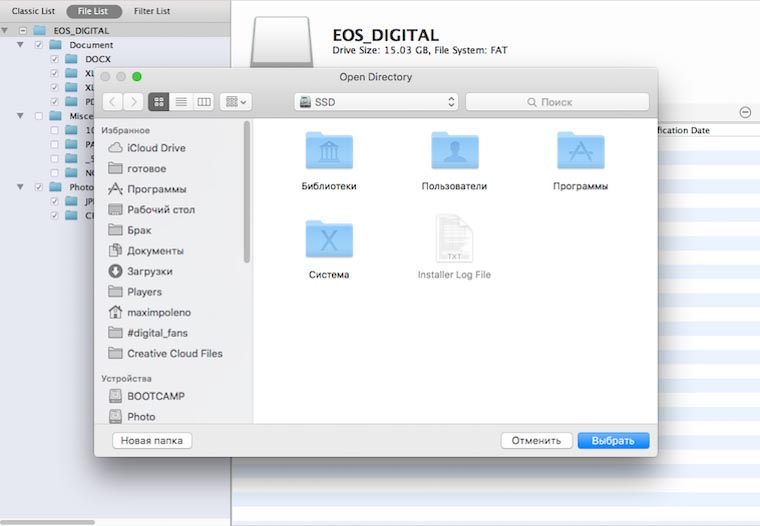Switch to Filter List tab
The height and width of the screenshot is (526, 760).
152,11
